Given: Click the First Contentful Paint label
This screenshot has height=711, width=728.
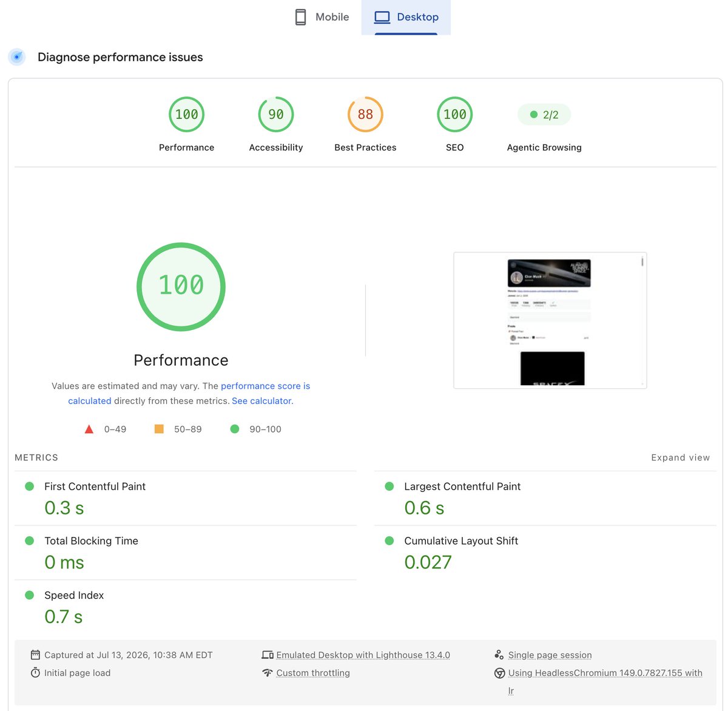Looking at the screenshot, I should pyautogui.click(x=95, y=487).
